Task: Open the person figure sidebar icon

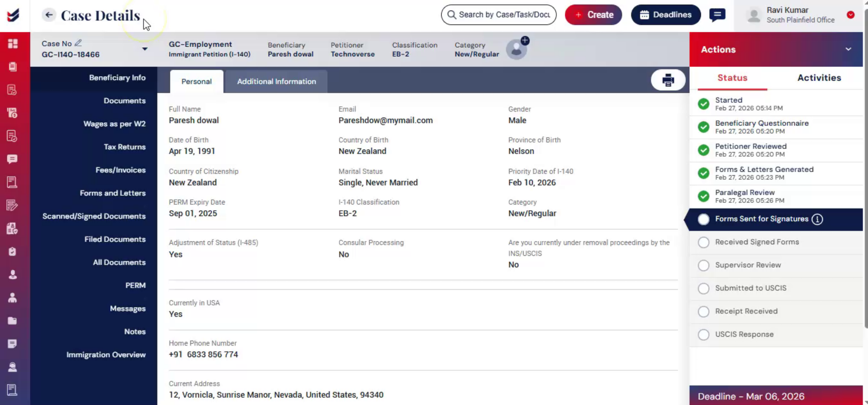Action: click(x=13, y=298)
